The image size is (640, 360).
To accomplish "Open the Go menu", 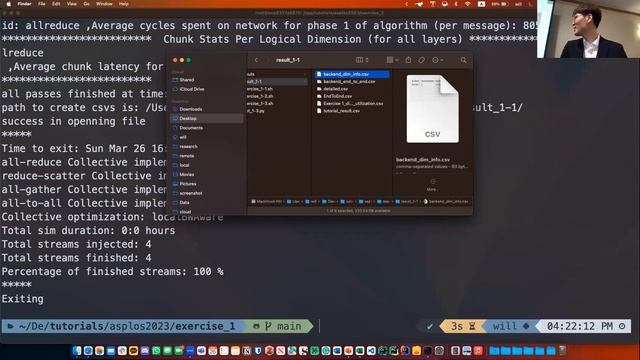I will pyautogui.click(x=86, y=4).
